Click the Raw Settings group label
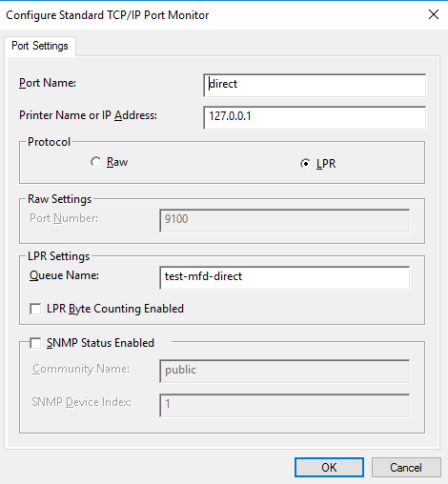The height and width of the screenshot is (484, 448). point(60,199)
